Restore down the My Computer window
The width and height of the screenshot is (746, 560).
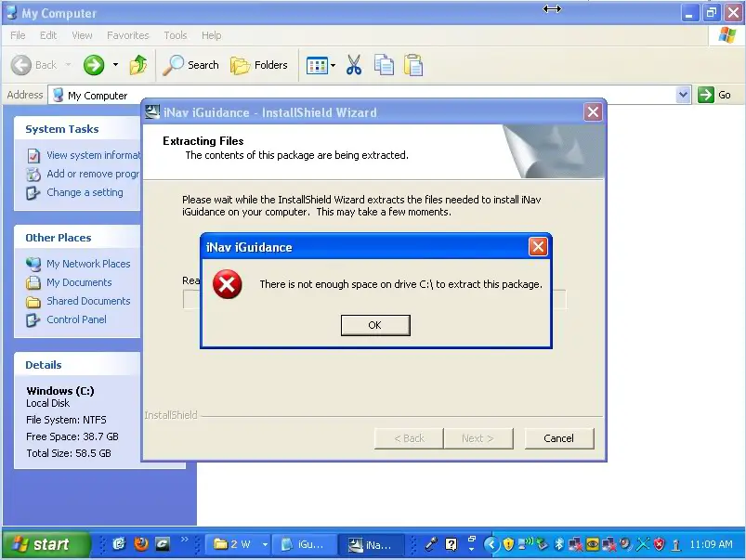(x=712, y=13)
